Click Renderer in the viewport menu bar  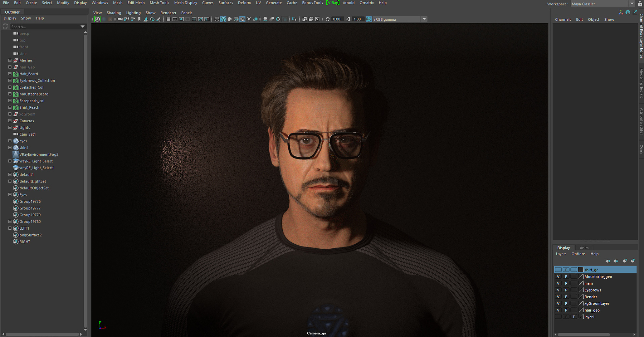pyautogui.click(x=168, y=13)
